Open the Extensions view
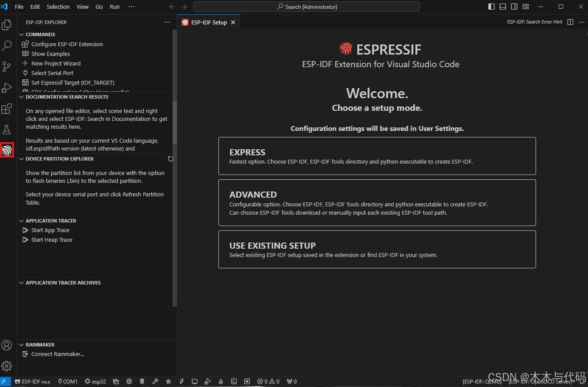Viewport: 588px width, 387px height. (7, 109)
